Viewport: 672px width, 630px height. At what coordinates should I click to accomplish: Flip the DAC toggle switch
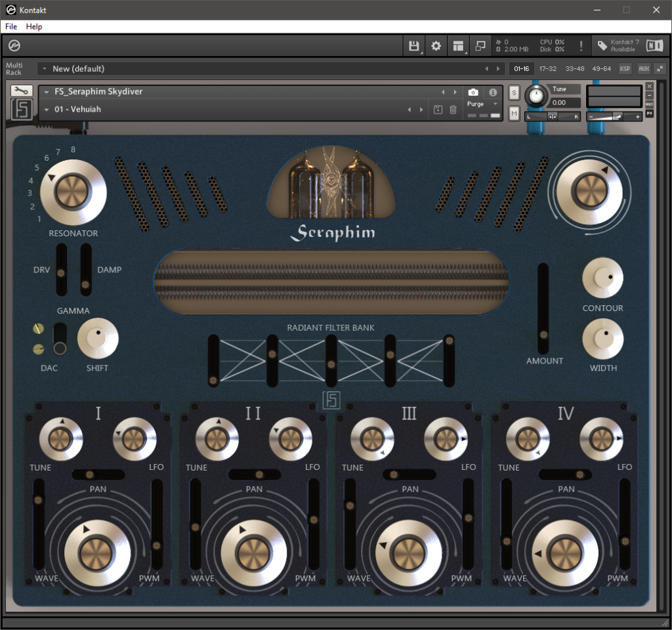(x=60, y=339)
